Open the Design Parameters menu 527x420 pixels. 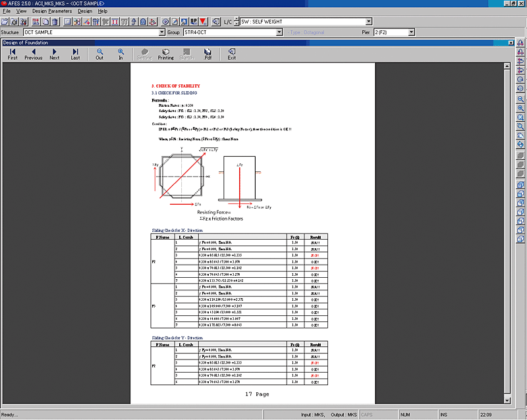click(x=52, y=11)
